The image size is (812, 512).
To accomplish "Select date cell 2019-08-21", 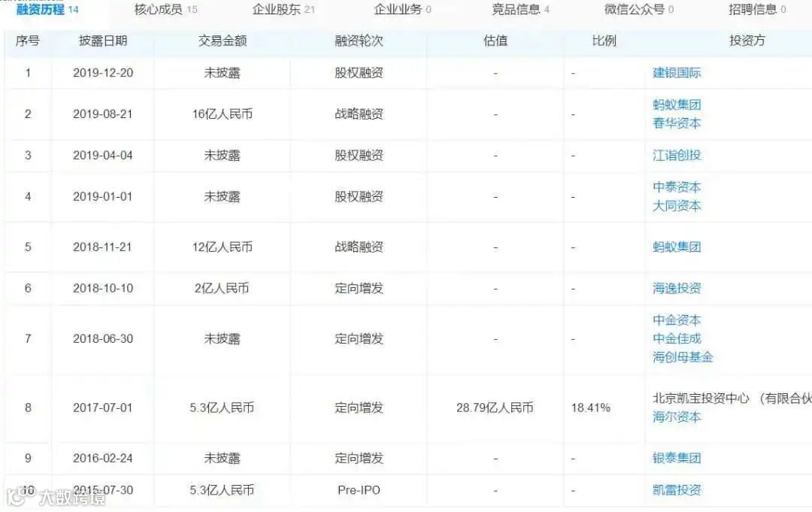I will tap(103, 114).
